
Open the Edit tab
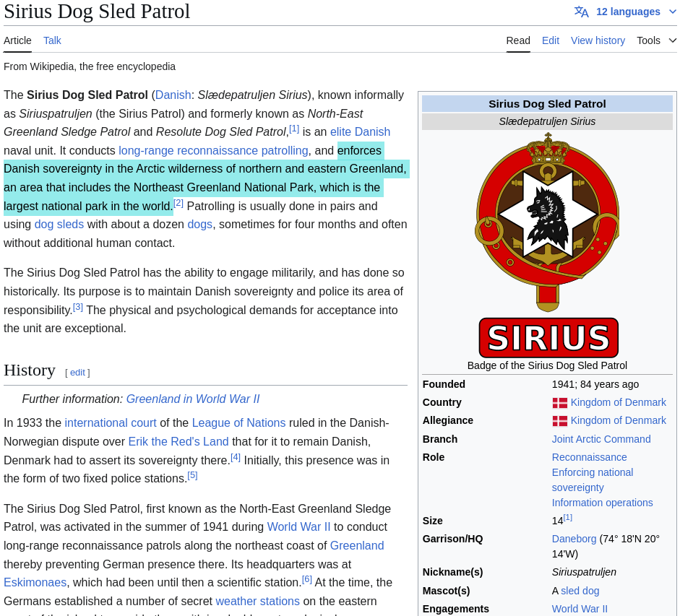click(x=551, y=40)
